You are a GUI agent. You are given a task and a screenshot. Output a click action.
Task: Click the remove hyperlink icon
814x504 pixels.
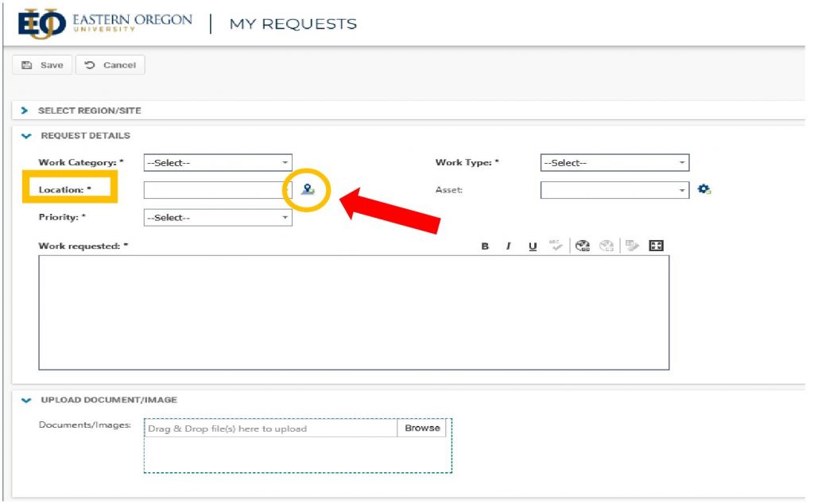pyautogui.click(x=607, y=246)
